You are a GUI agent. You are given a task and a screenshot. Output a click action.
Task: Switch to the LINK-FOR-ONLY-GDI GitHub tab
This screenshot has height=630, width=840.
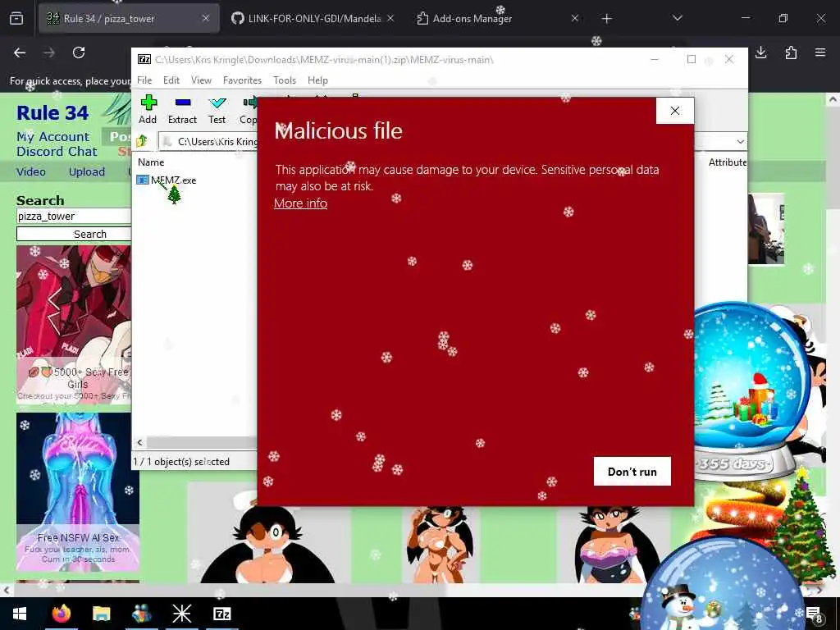[x=314, y=18]
